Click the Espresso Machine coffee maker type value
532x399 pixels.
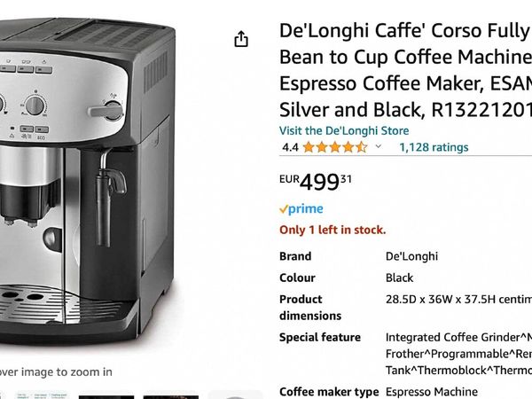click(x=432, y=392)
